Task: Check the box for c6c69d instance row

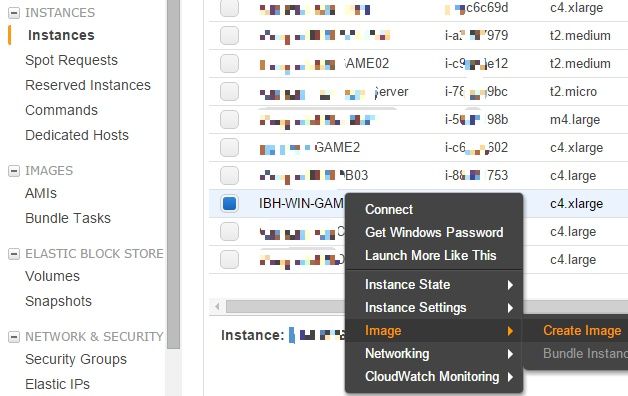Action: tap(229, 8)
